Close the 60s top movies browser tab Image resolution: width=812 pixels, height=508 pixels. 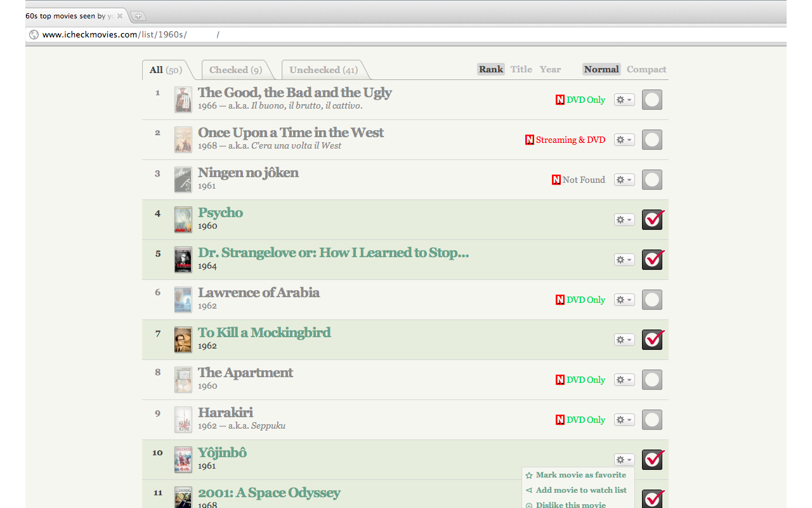pos(120,16)
